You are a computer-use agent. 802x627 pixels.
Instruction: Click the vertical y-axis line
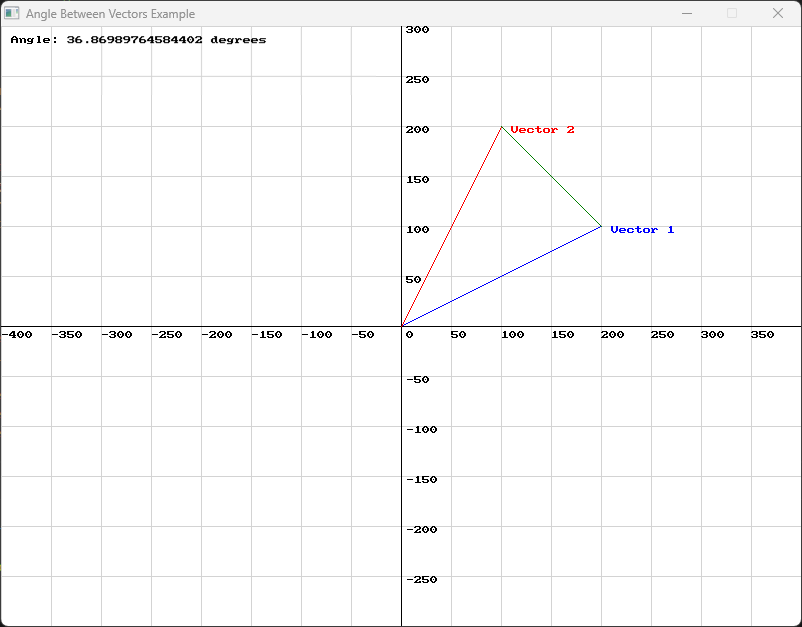pyautogui.click(x=403, y=450)
